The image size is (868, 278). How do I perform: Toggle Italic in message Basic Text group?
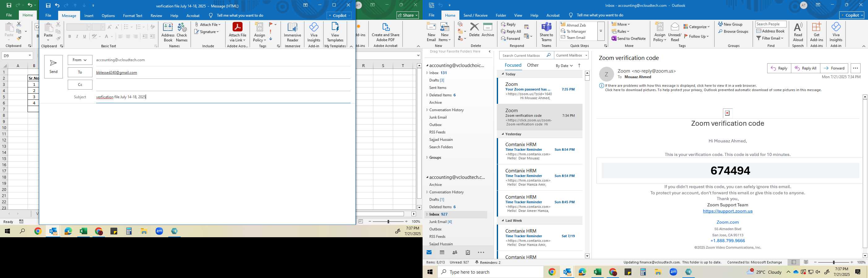(x=77, y=36)
